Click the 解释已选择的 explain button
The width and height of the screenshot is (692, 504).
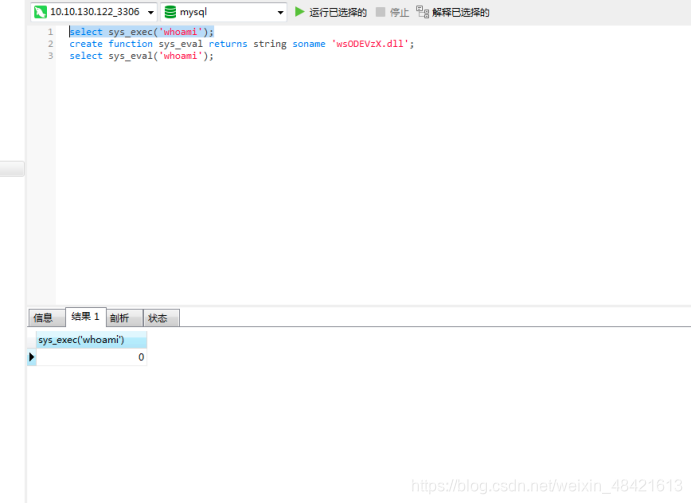(453, 12)
